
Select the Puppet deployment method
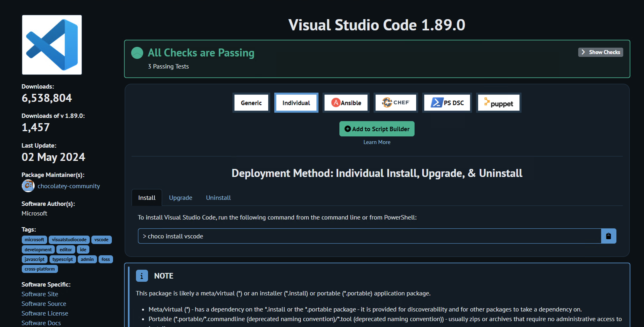(x=498, y=103)
